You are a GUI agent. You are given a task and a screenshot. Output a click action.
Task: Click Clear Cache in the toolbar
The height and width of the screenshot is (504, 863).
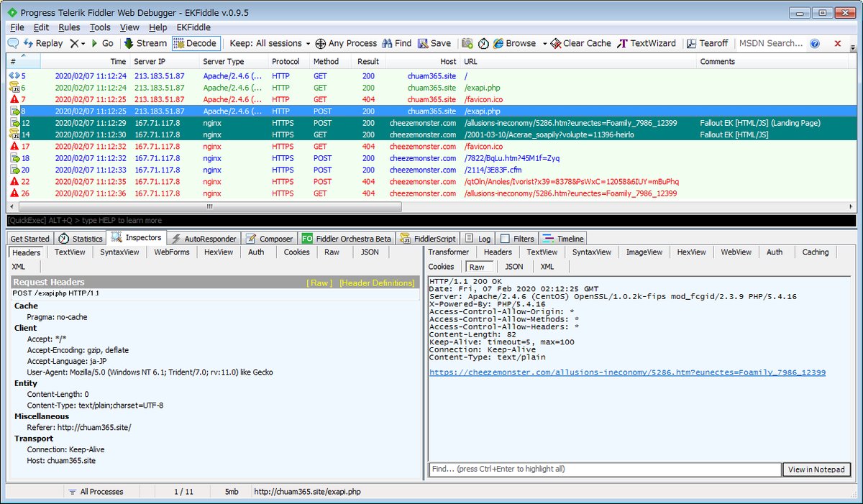coord(581,43)
